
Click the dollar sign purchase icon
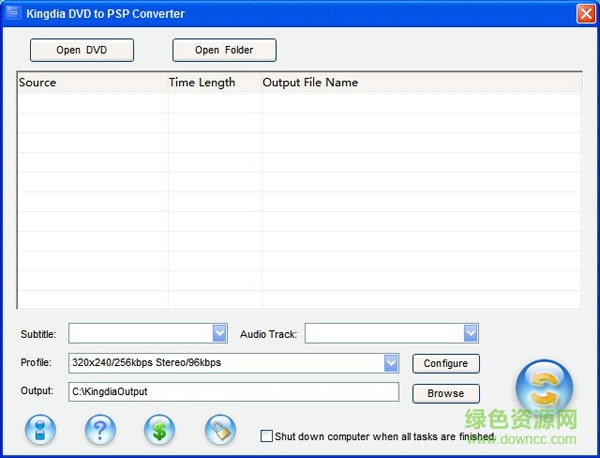click(x=160, y=430)
